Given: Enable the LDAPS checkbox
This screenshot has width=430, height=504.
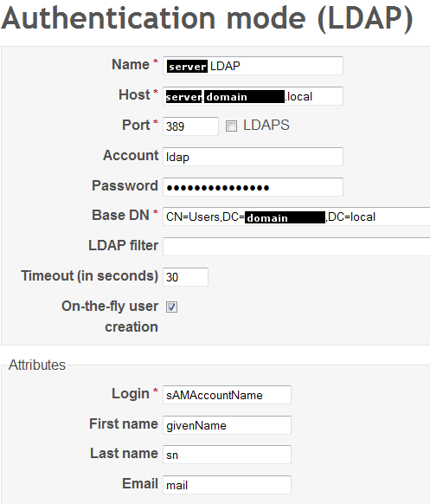Looking at the screenshot, I should click(x=231, y=126).
